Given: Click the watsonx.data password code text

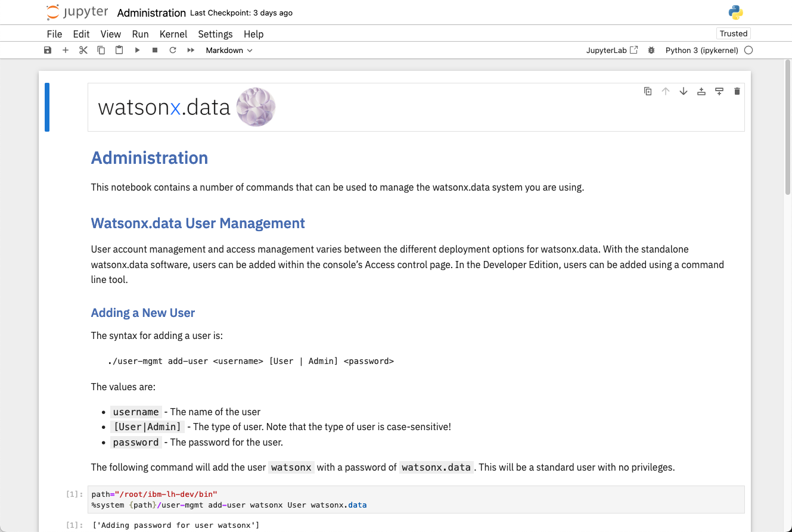Looking at the screenshot, I should pyautogui.click(x=436, y=467).
